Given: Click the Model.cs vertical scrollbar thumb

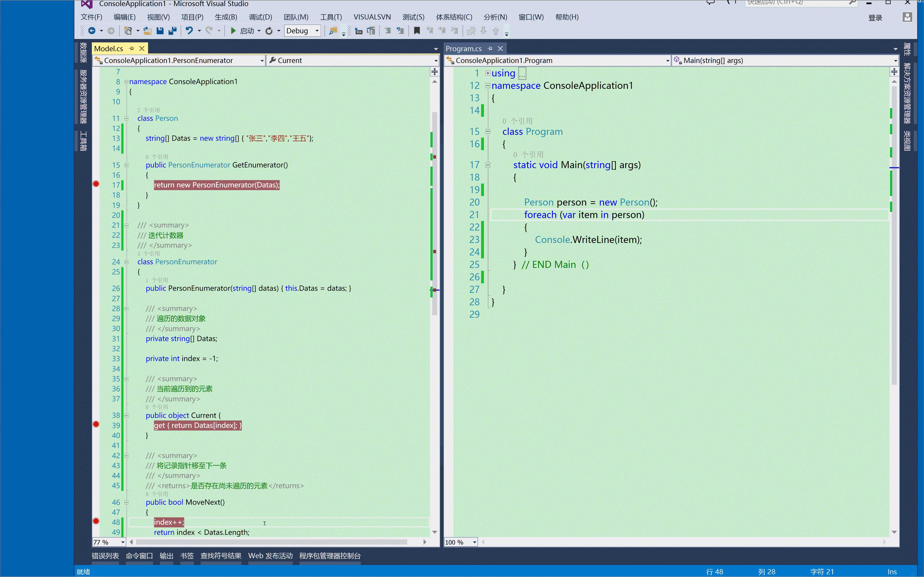Looking at the screenshot, I should click(x=434, y=214).
